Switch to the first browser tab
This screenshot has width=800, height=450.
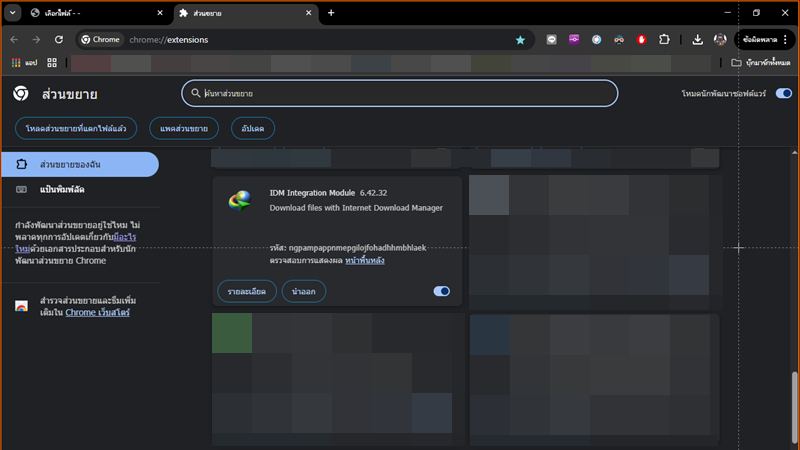96,13
